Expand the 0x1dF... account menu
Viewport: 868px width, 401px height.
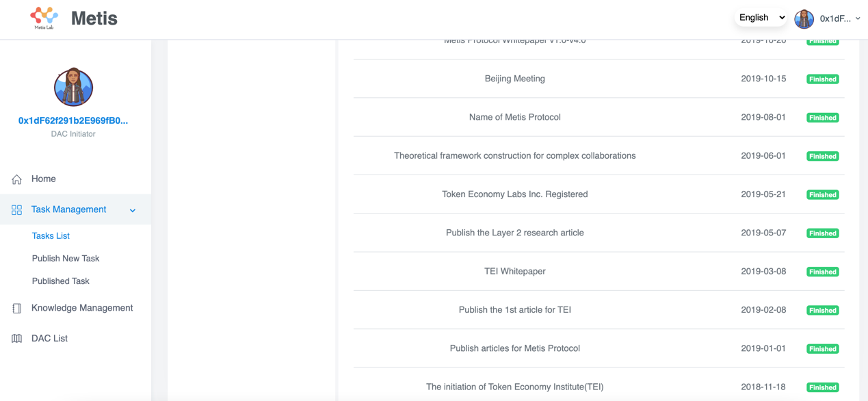840,18
